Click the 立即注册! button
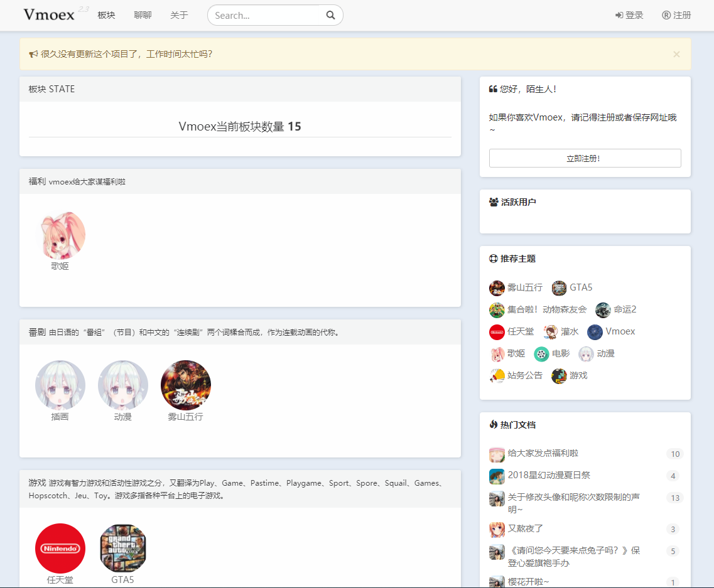Screen dimensions: 714x588 (x=585, y=158)
